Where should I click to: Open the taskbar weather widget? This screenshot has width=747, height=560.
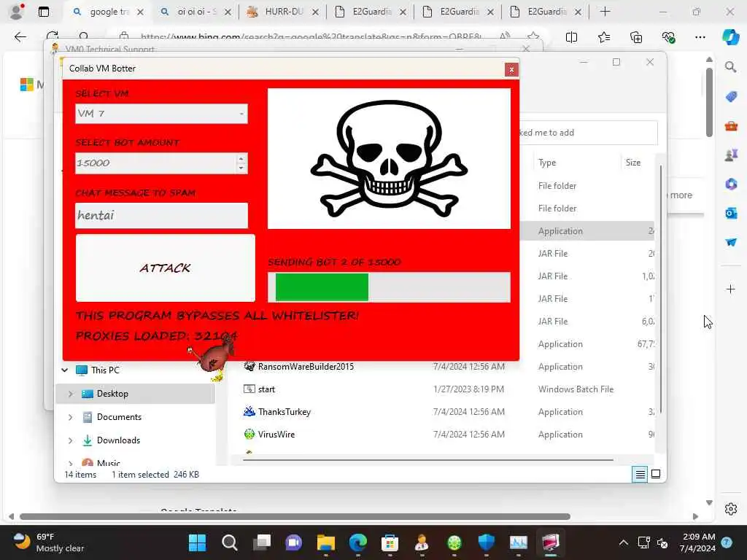pos(47,542)
